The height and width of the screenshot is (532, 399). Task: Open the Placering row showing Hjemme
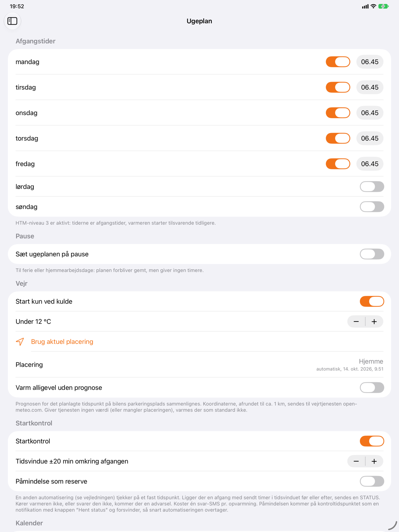click(x=199, y=364)
